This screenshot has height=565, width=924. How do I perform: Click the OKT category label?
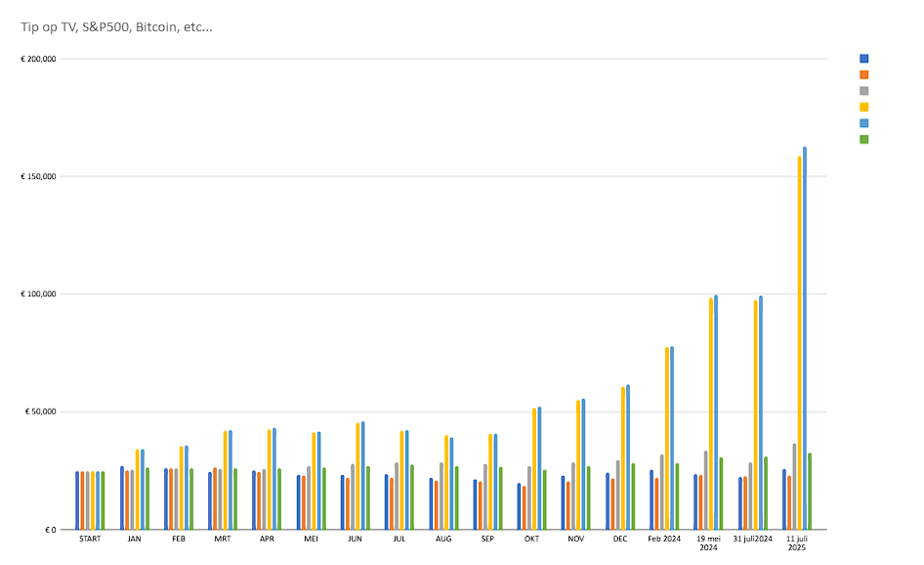coord(531,539)
